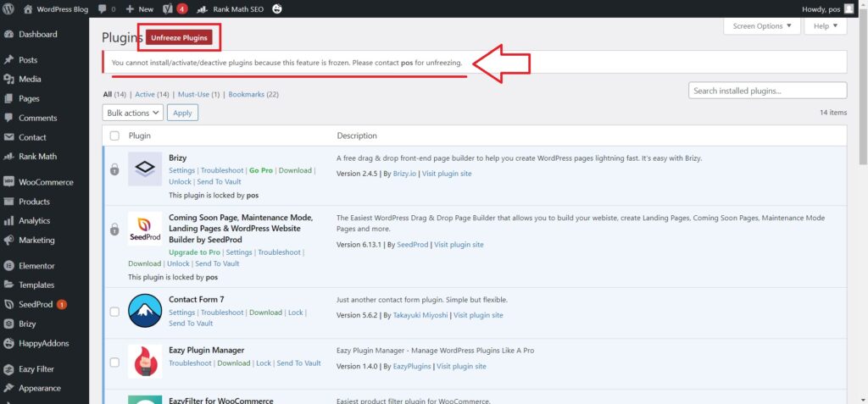The width and height of the screenshot is (868, 404).
Task: Check the Contact Form 7 checkbox
Action: (x=114, y=312)
